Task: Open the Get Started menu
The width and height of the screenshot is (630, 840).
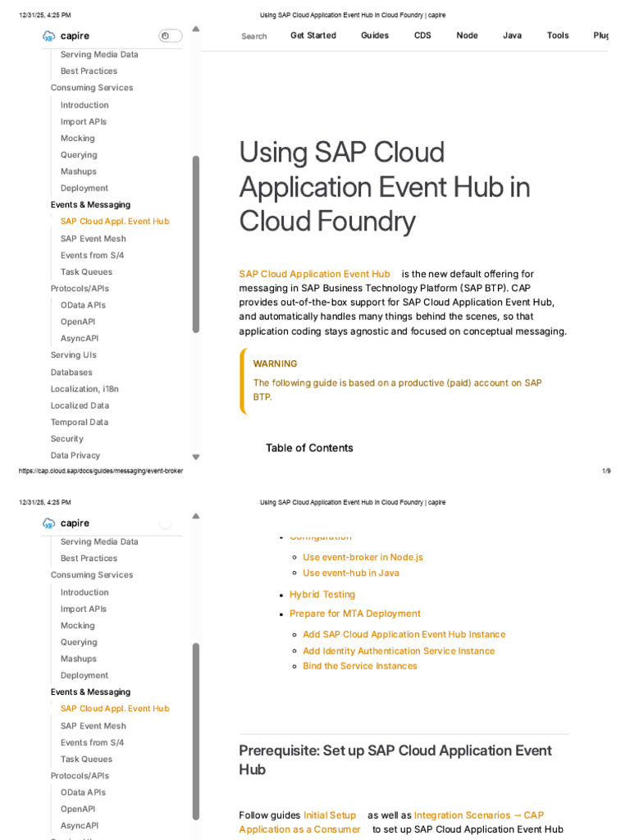Action: [x=313, y=35]
